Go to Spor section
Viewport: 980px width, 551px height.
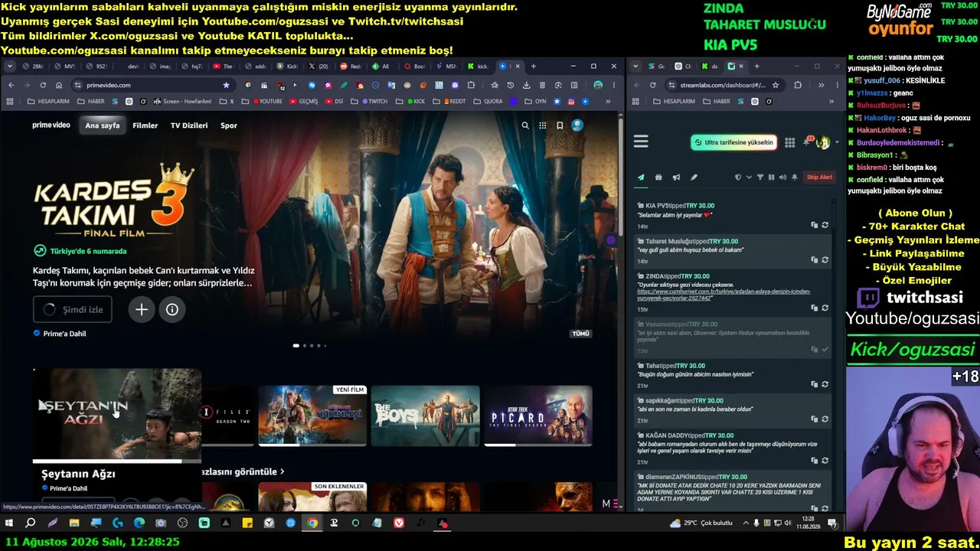229,126
